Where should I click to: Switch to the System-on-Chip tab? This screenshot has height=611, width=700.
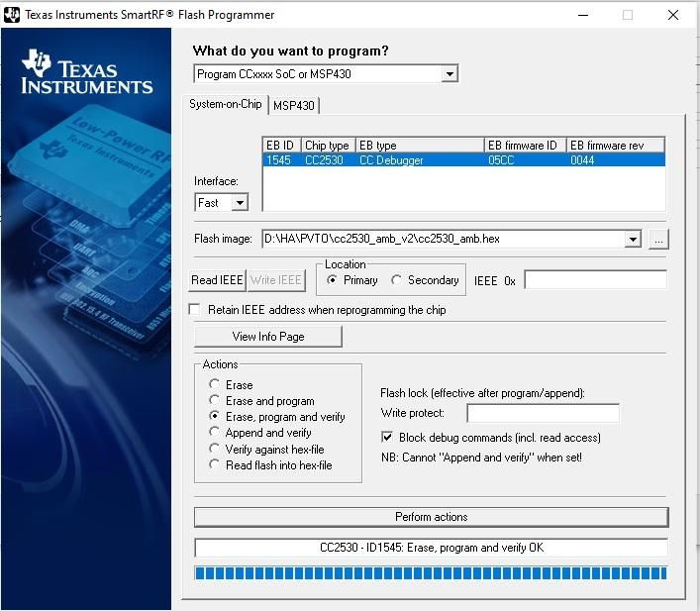(x=225, y=104)
